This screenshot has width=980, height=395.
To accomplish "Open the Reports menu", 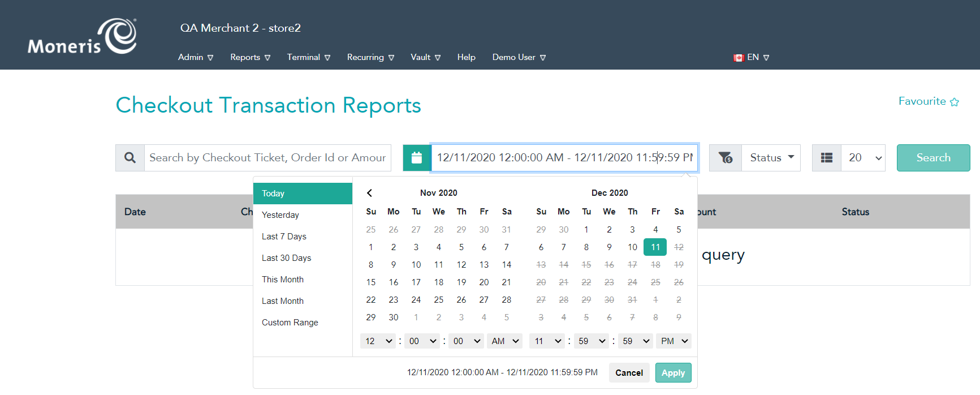I will point(250,57).
